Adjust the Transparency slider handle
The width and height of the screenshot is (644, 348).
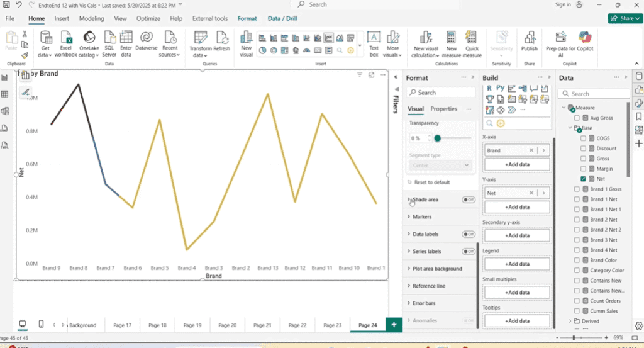(x=438, y=138)
